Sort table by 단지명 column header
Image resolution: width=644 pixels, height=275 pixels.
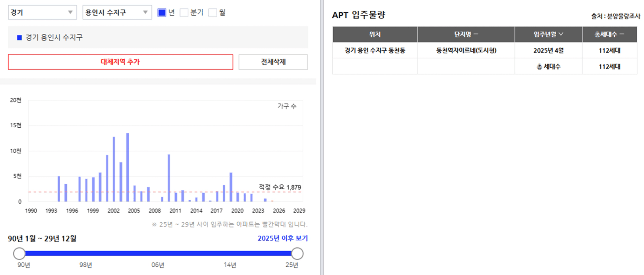(x=466, y=34)
